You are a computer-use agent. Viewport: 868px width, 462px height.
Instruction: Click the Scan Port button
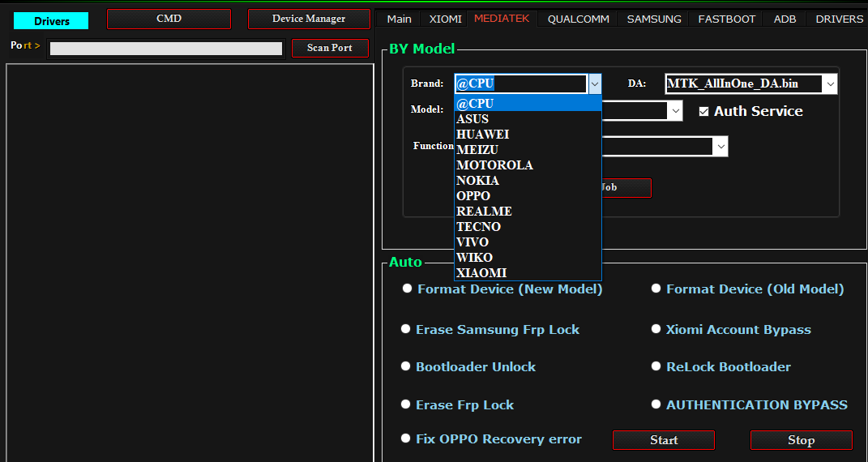click(330, 48)
